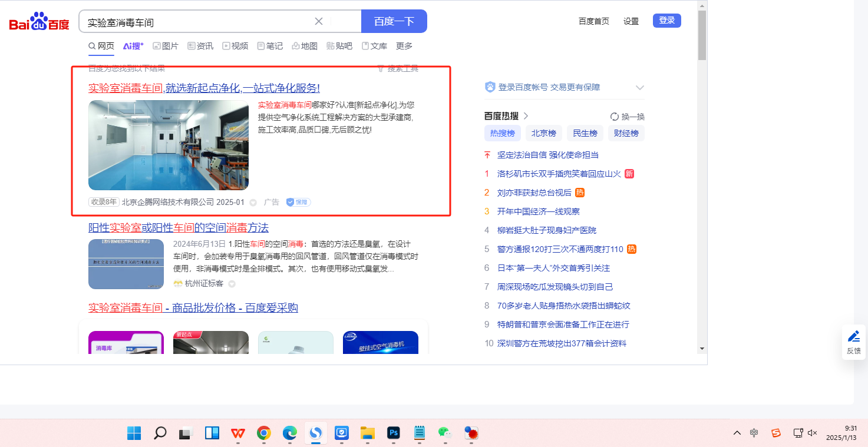
Task: Open hot search 刘亦菲获封总台视后
Action: (x=534, y=193)
